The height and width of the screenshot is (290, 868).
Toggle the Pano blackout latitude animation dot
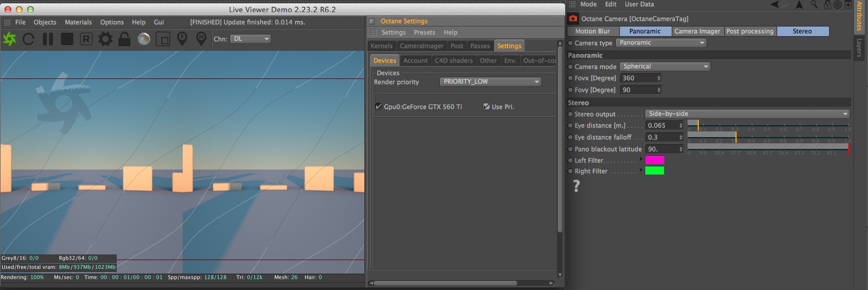570,149
